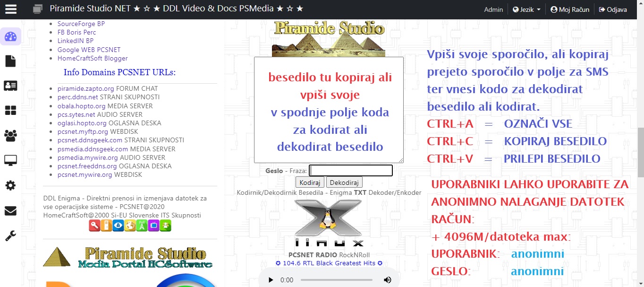The width and height of the screenshot is (644, 287).
Task: Click the Dekodiraj decode button
Action: pyautogui.click(x=344, y=183)
